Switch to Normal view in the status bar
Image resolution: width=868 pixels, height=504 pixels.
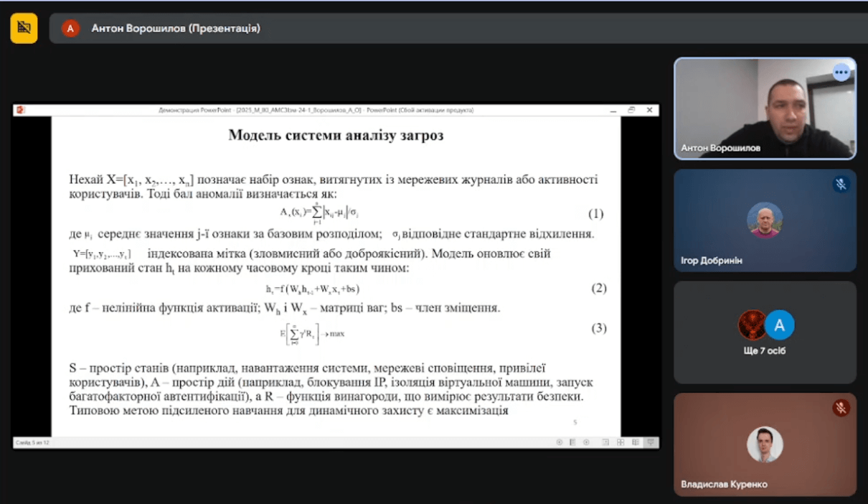point(605,442)
